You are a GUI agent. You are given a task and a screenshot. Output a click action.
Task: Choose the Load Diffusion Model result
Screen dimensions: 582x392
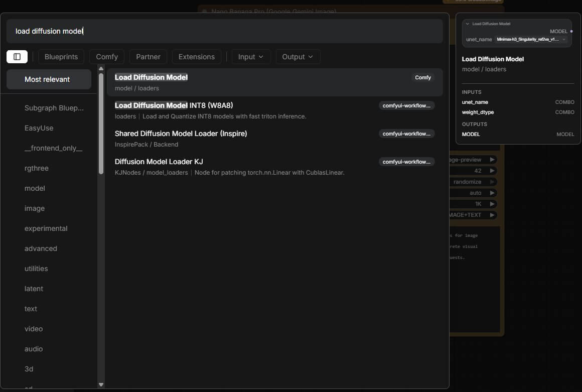(274, 82)
